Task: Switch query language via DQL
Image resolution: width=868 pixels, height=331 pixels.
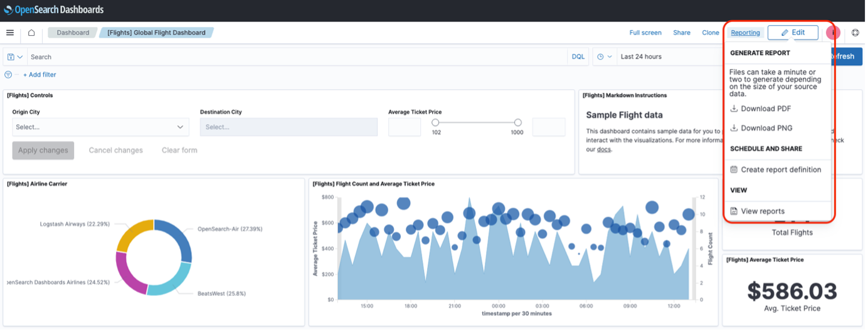Action: pos(578,56)
